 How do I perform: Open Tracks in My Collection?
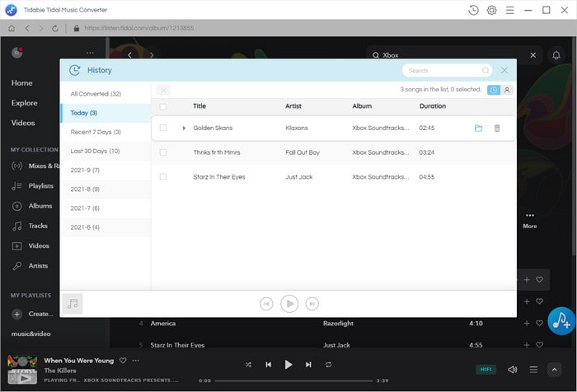[x=30, y=226]
